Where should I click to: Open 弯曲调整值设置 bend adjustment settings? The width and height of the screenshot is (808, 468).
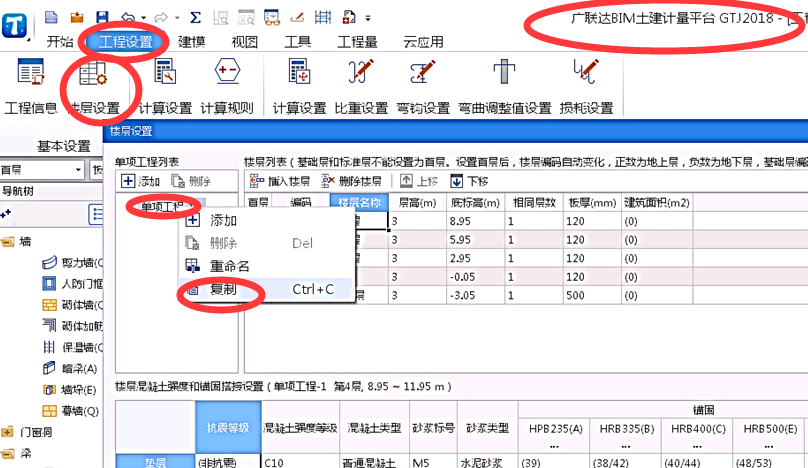[505, 86]
